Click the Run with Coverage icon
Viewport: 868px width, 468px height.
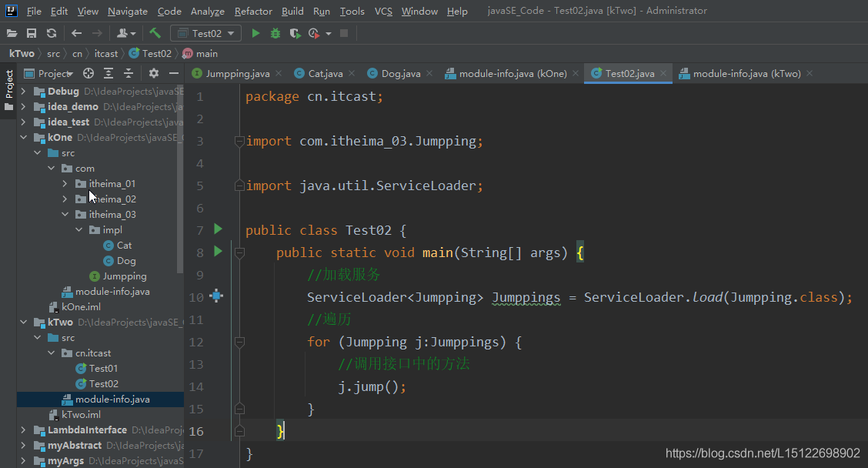coord(295,33)
